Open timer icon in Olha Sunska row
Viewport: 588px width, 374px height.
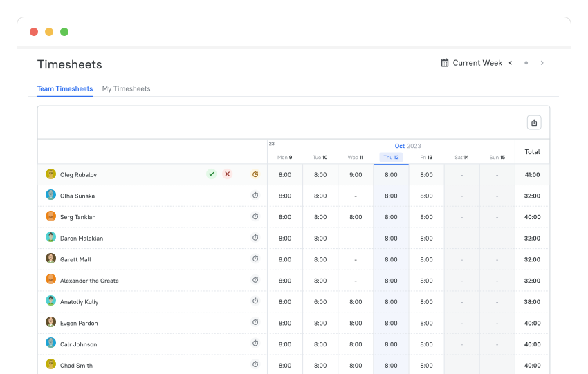point(255,195)
